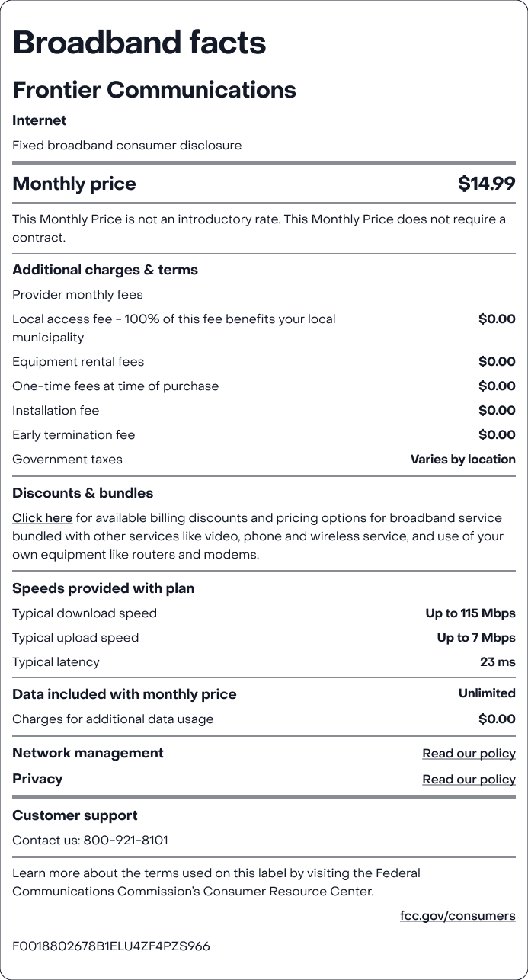Open Privacy 'Read our policy' link
The height and width of the screenshot is (980, 528).
click(x=469, y=780)
